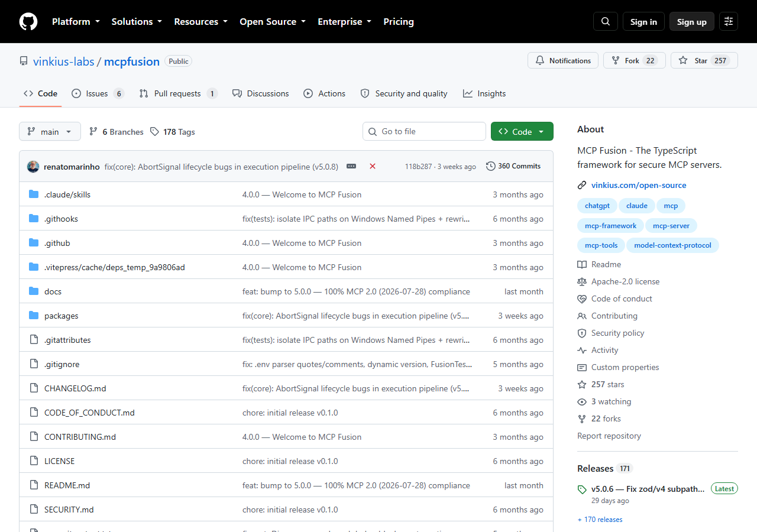
Task: Open the README.md file
Action: pyautogui.click(x=67, y=485)
